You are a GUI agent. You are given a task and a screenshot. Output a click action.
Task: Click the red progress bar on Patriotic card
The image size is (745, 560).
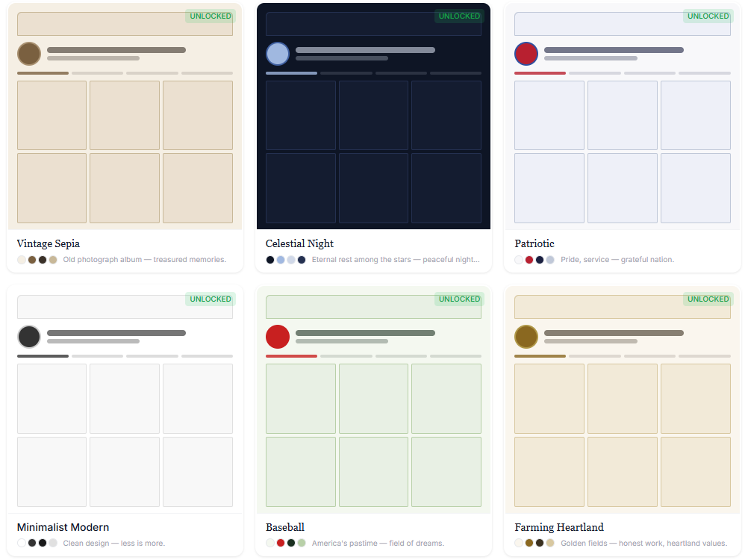click(x=538, y=72)
